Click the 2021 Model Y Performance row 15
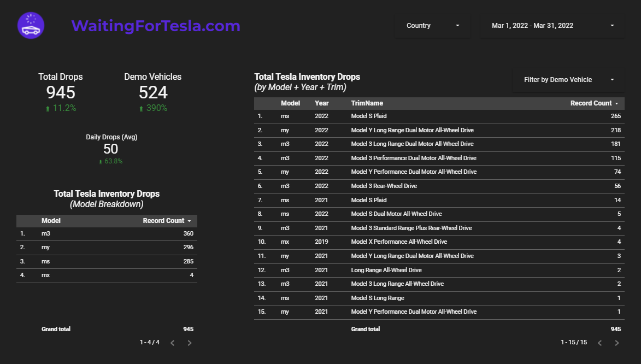The height and width of the screenshot is (364, 641). point(439,312)
